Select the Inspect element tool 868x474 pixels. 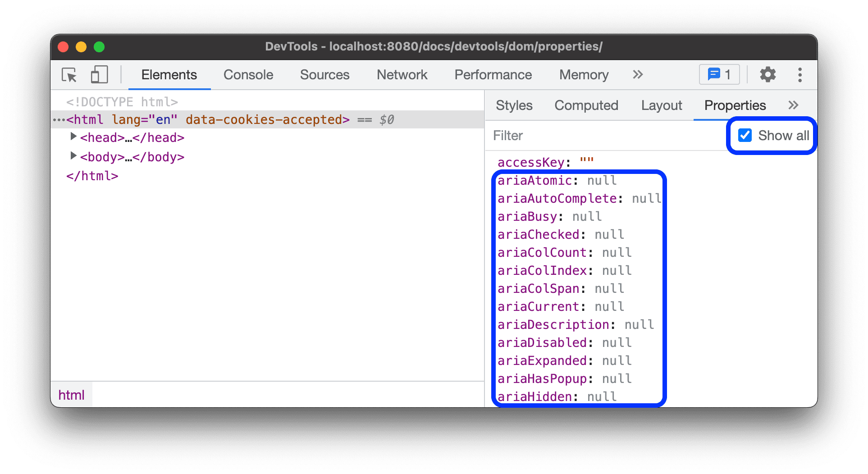click(x=69, y=75)
